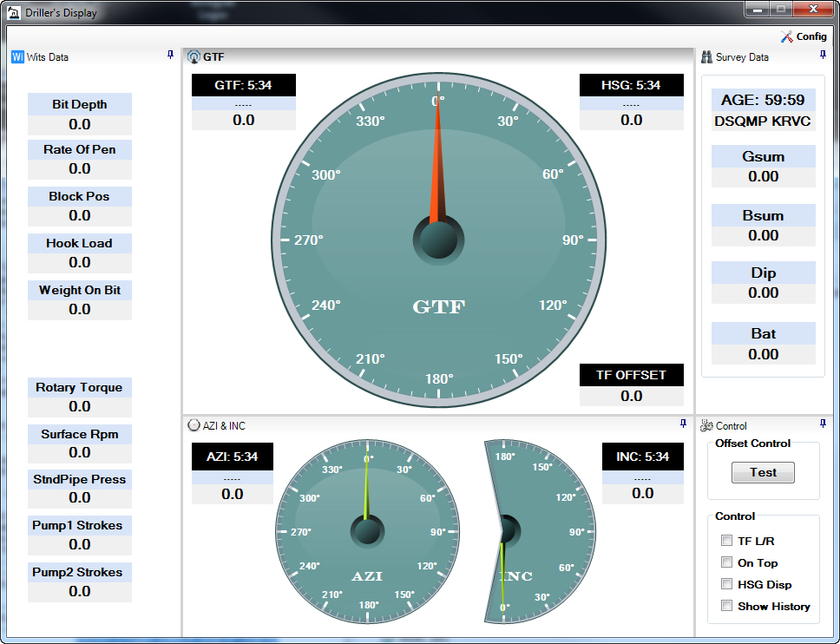Viewport: 840px width, 644px height.
Task: Click the INC half-dial gauge
Action: point(539,531)
